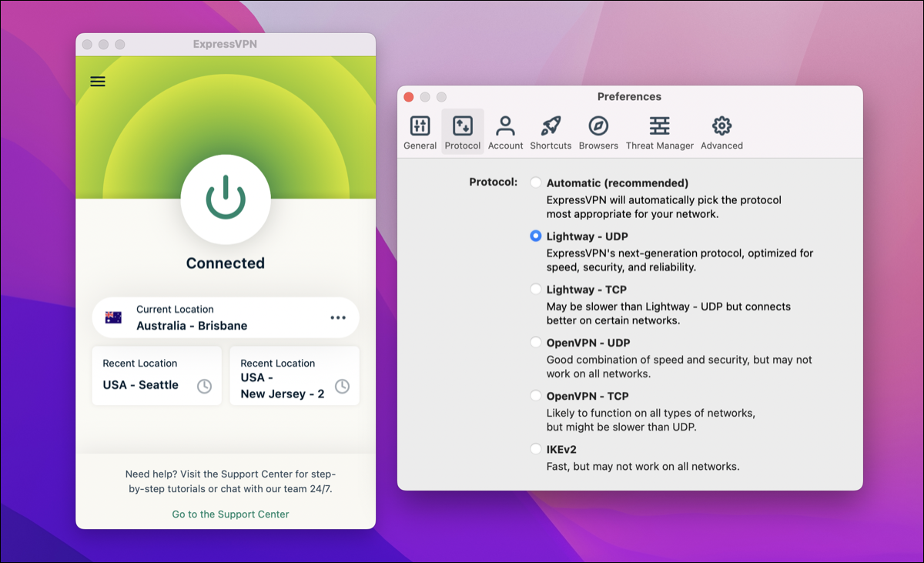Click the Protocol: label
924x563 pixels.
coord(494,183)
